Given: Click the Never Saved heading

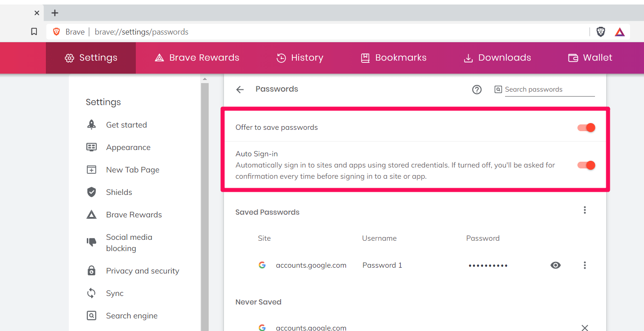Looking at the screenshot, I should click(x=258, y=302).
